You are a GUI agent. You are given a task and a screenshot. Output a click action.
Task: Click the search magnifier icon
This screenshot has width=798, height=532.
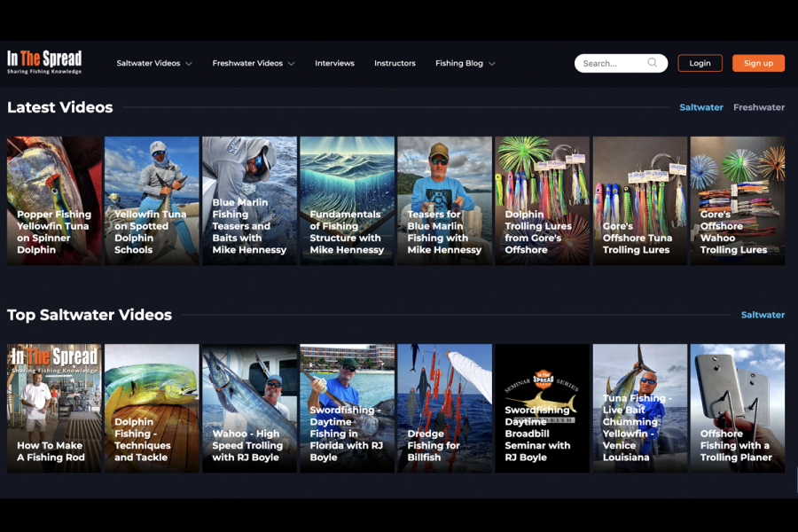[653, 63]
